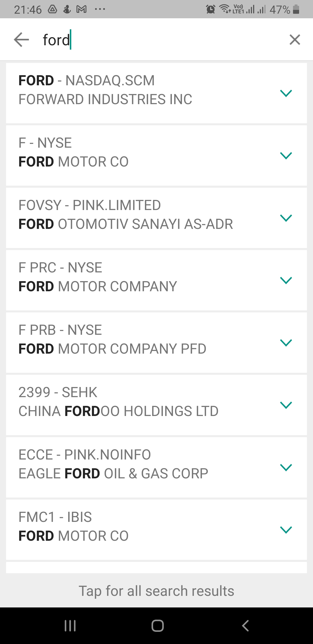Viewport: 313px width, 644px height.
Task: Expand the F PRB preferred chevron
Action: click(x=286, y=343)
